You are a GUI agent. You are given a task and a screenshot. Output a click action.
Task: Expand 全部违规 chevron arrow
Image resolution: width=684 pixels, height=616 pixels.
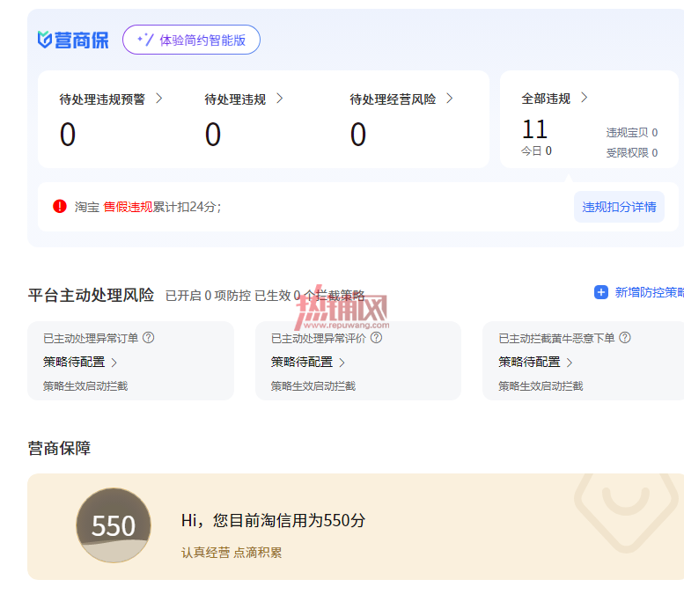point(585,98)
